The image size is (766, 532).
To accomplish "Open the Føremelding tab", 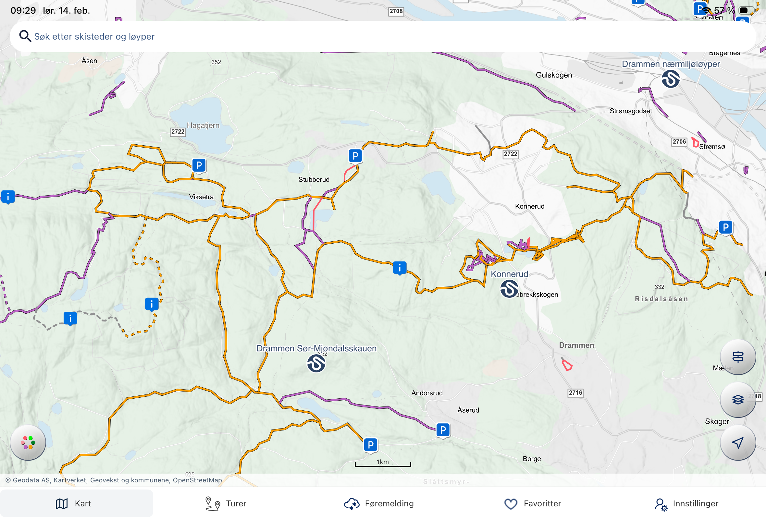I will point(379,503).
